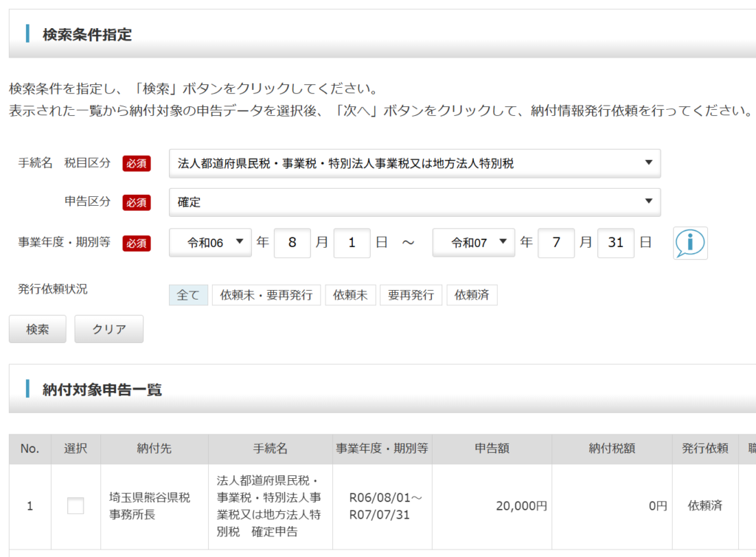Select the 要再発行 status filter

coord(410,295)
